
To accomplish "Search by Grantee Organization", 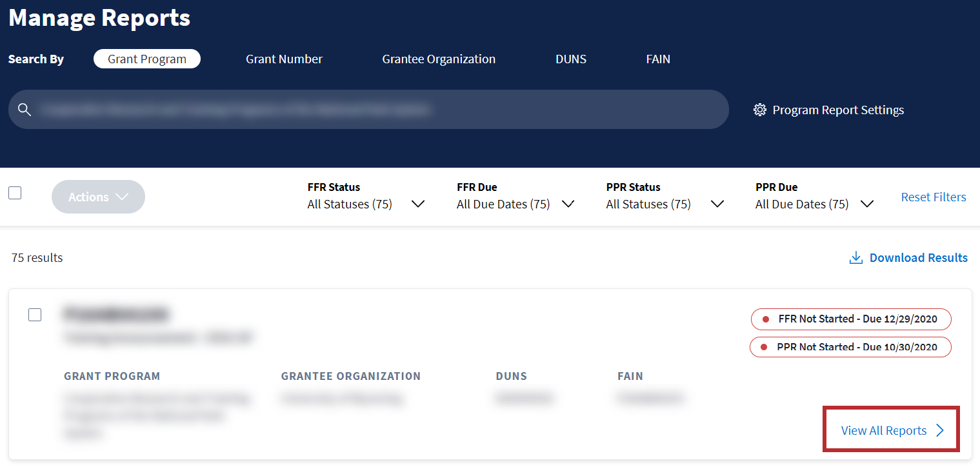I will coord(439,59).
